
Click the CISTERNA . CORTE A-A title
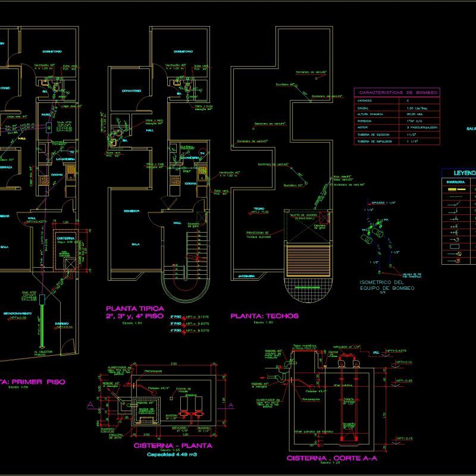click(x=332, y=458)
